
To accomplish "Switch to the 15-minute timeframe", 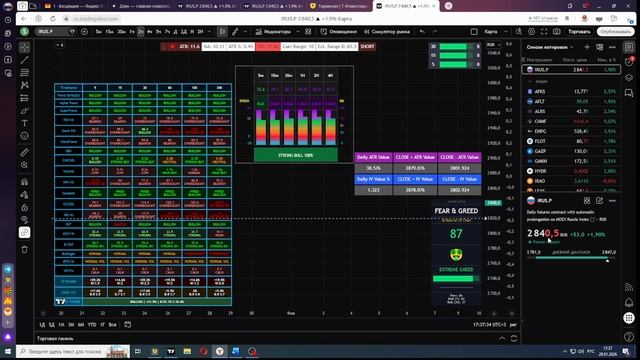I will tap(109, 31).
